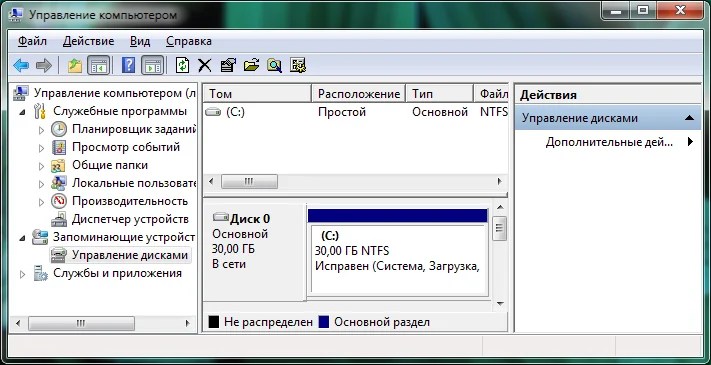The width and height of the screenshot is (711, 365).
Task: Select Просмотр событий in the tree
Action: pos(126,147)
